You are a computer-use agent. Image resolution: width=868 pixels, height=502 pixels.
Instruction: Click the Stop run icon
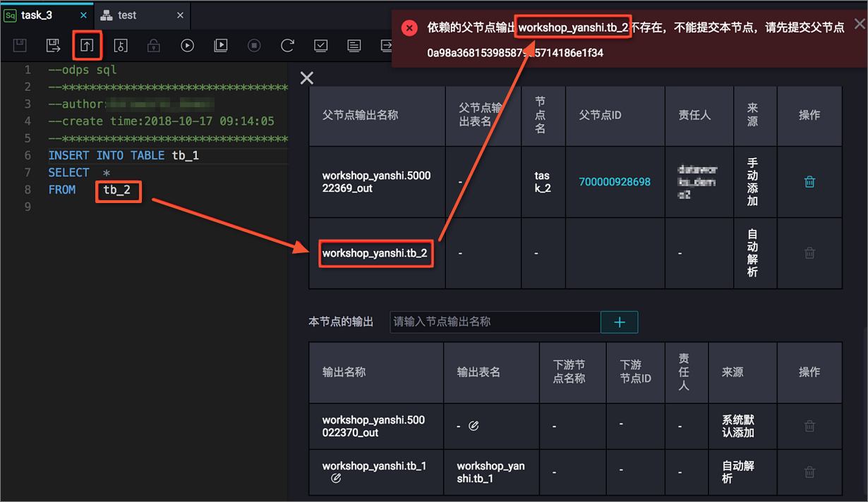(254, 46)
